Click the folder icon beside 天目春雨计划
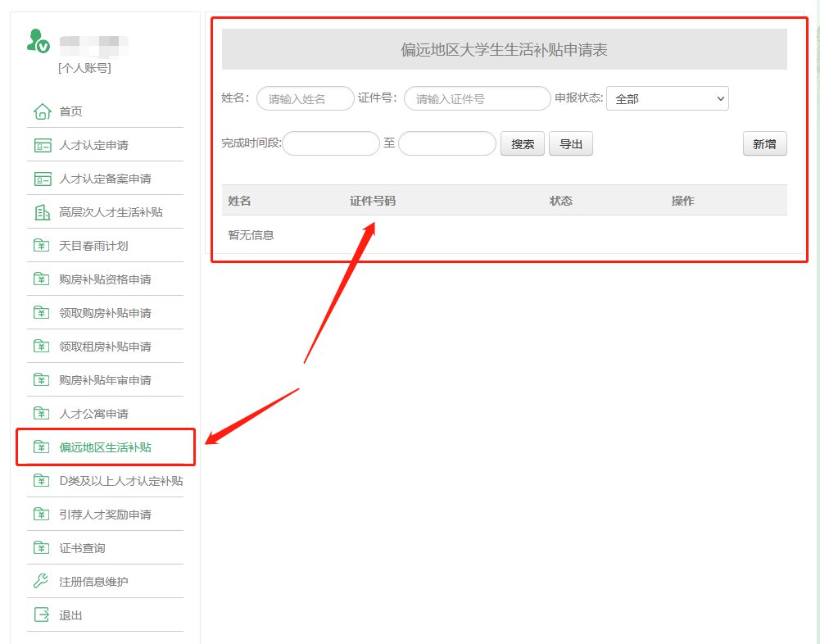 coord(42,246)
